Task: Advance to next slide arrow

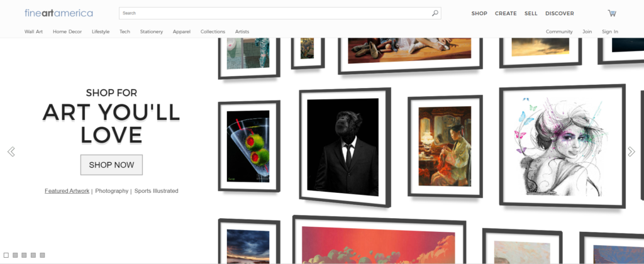Action: (x=631, y=151)
